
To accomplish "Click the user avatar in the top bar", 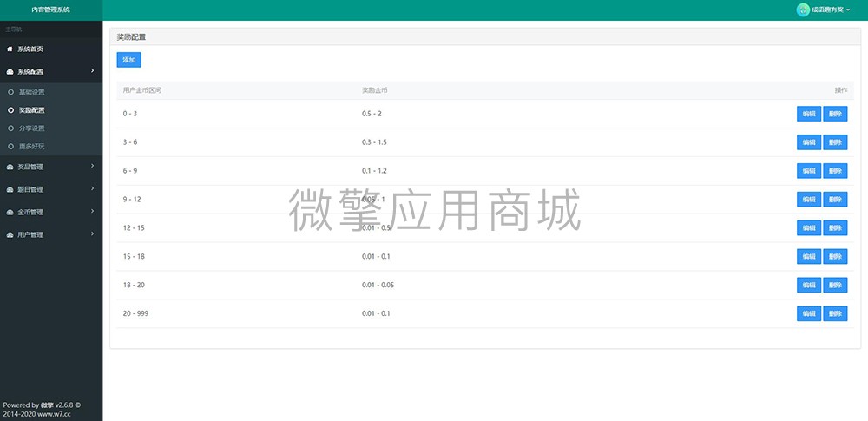I will pos(803,10).
